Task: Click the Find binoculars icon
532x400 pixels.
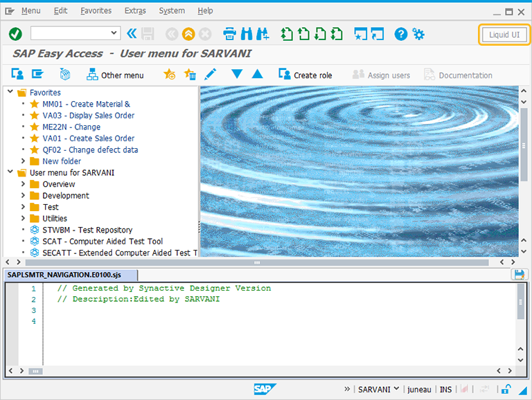Action: point(247,34)
